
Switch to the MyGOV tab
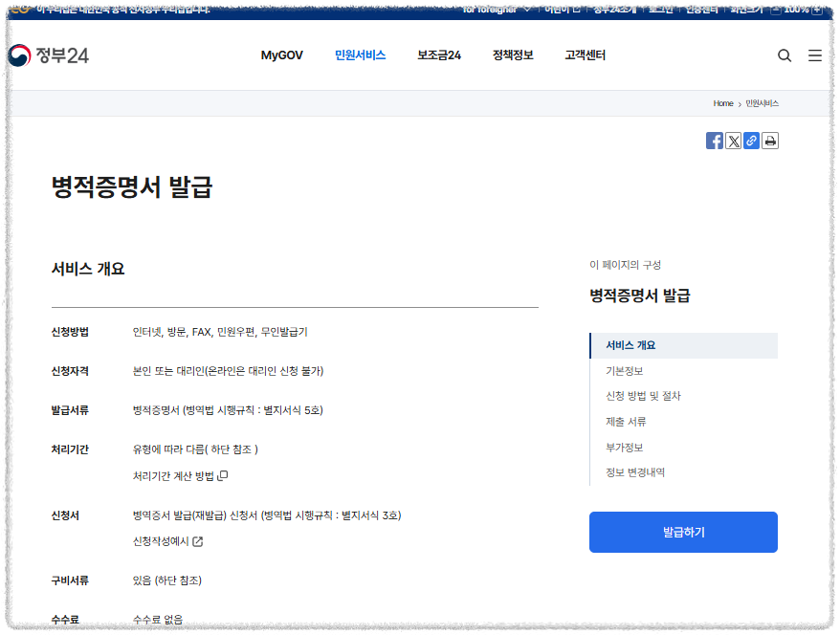(280, 55)
